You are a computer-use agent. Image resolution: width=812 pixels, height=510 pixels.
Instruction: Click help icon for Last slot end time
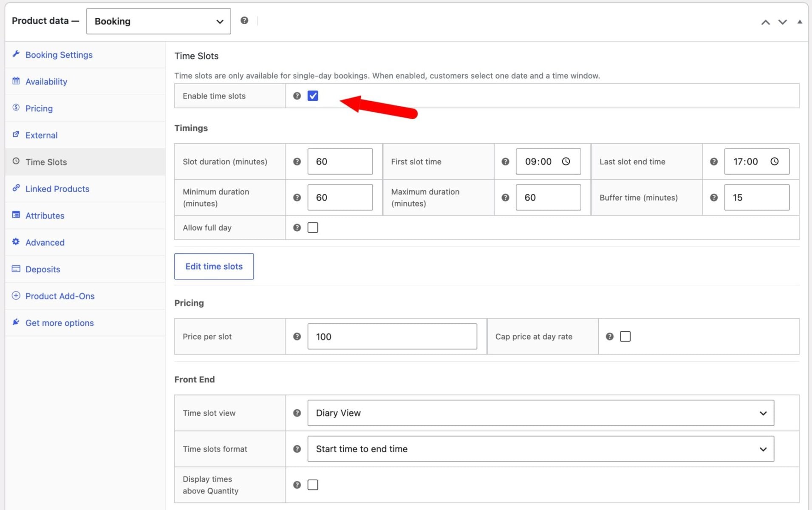tap(714, 161)
